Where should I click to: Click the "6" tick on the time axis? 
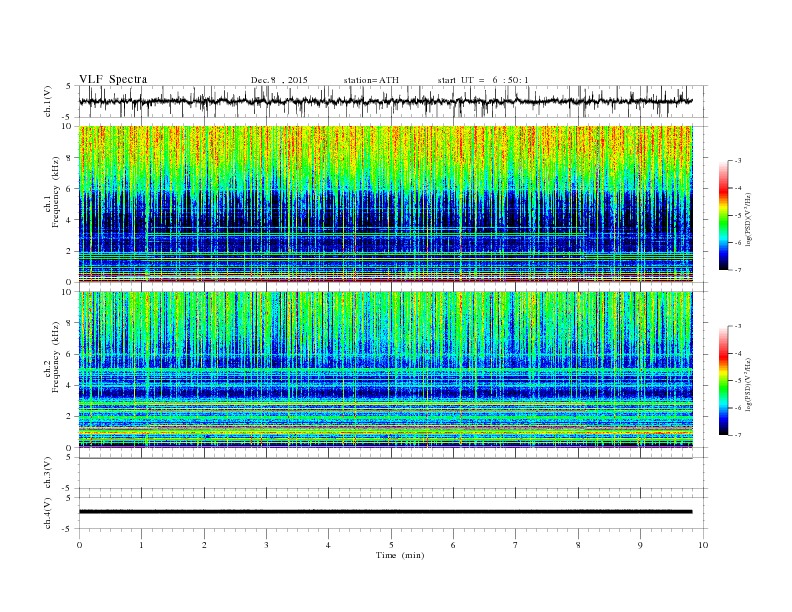tap(453, 545)
